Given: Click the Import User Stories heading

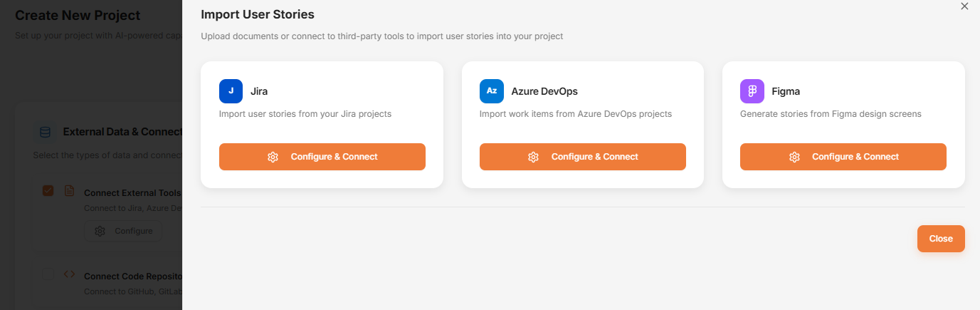Looking at the screenshot, I should 257,14.
